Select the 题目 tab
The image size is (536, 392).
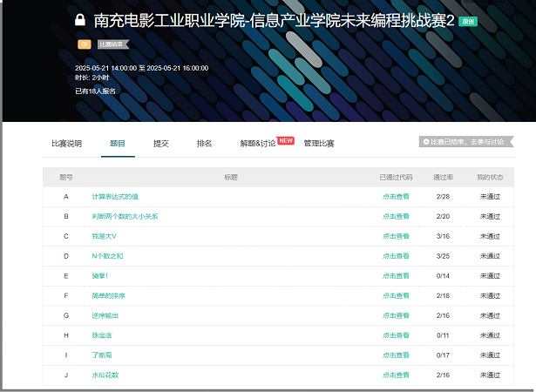118,144
